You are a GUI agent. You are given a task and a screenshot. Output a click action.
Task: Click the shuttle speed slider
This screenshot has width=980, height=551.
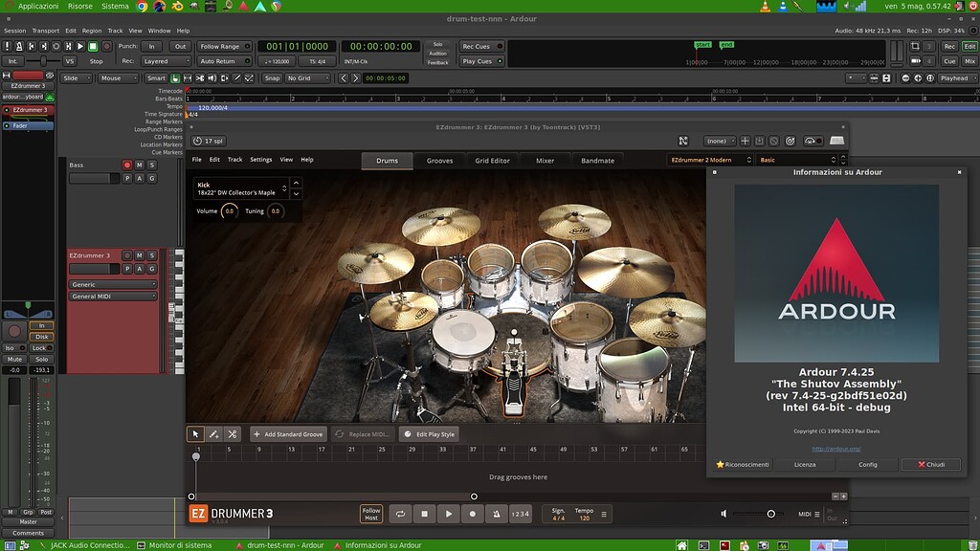click(43, 61)
